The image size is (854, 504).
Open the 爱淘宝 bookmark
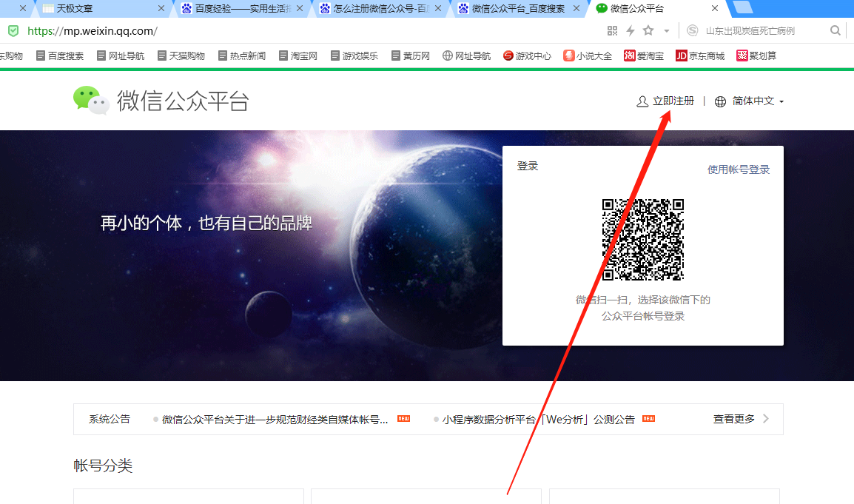tap(644, 56)
